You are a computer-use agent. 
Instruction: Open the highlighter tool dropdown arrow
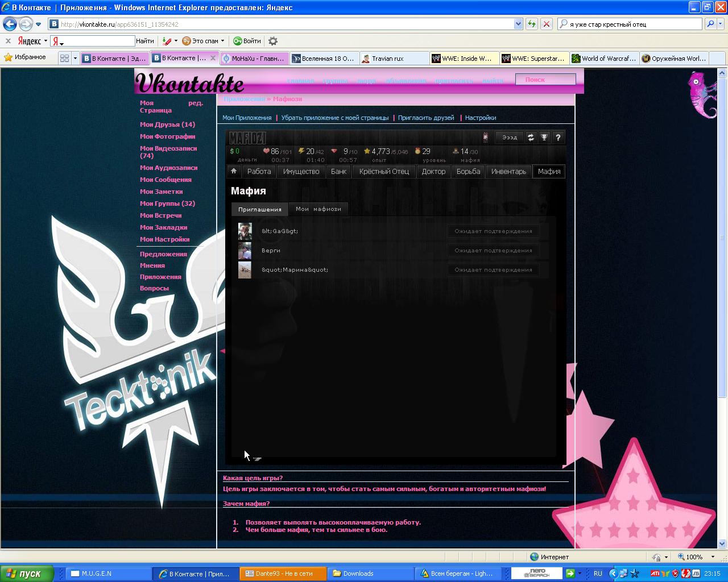(176, 41)
